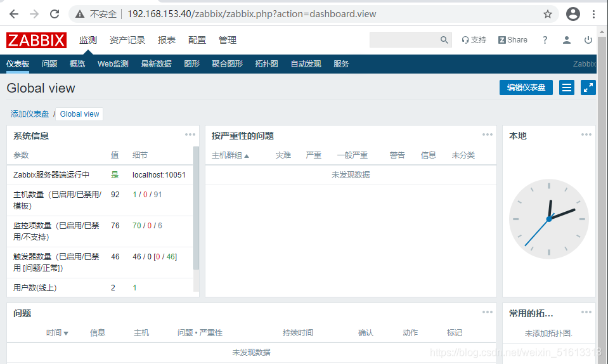Open the 添加仪表盘 breadcrumb link

(30, 114)
